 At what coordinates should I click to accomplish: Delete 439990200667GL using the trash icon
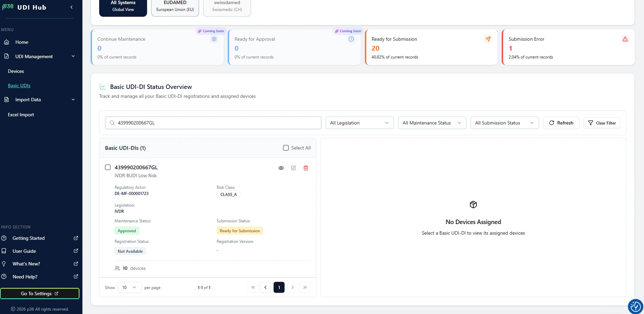point(306,168)
